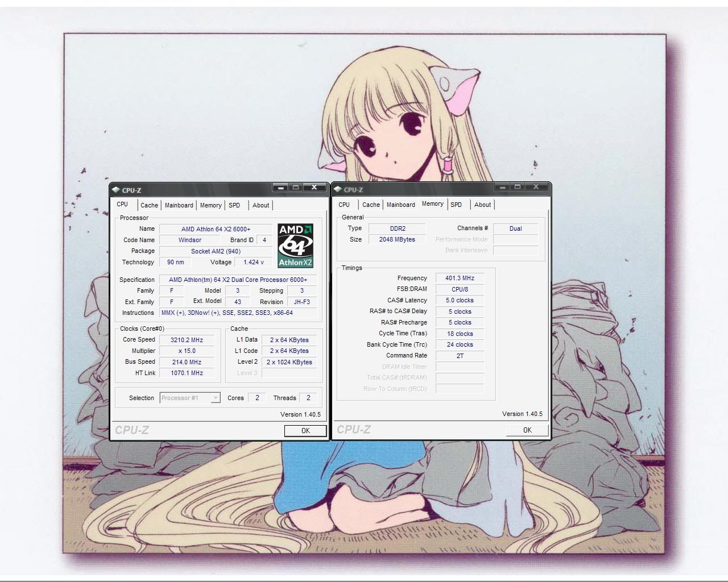Click the CPU-Z logo at bottom of left window

(x=132, y=430)
